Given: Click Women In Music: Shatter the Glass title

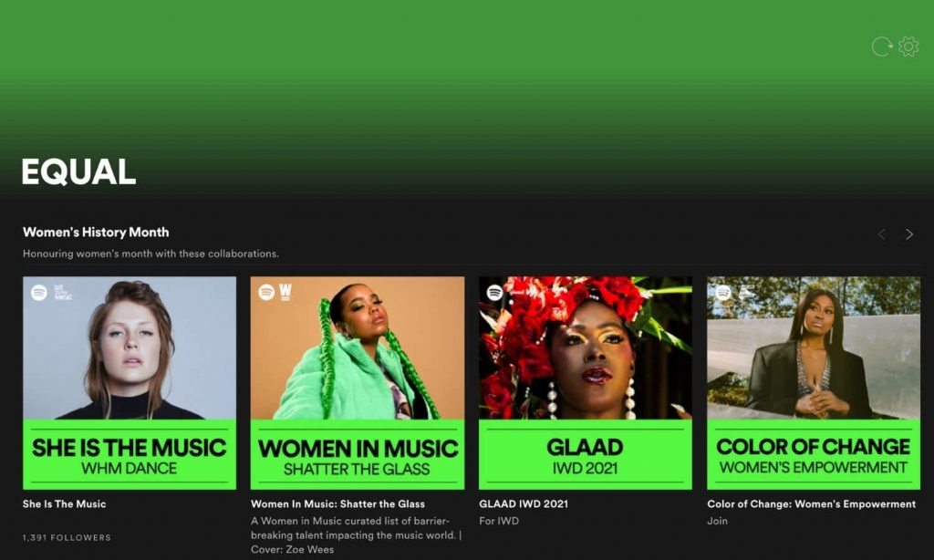Looking at the screenshot, I should 337,504.
